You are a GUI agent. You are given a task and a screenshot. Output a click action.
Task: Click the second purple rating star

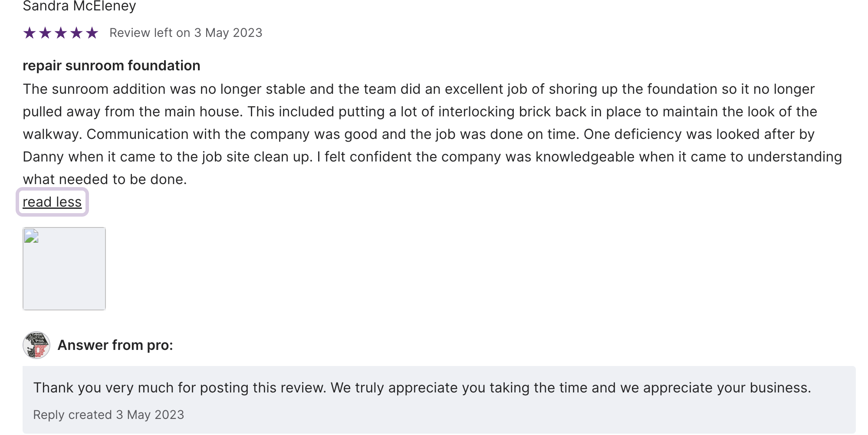[x=45, y=33]
